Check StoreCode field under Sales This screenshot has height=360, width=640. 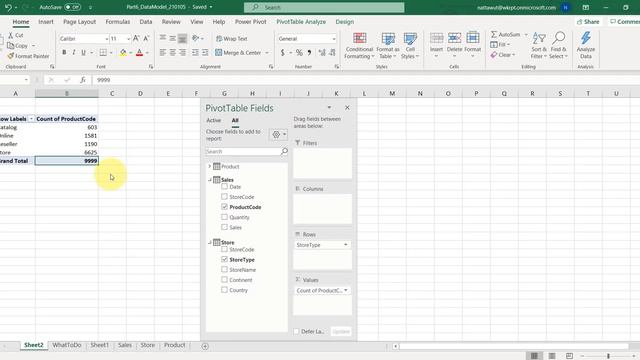[x=224, y=197]
